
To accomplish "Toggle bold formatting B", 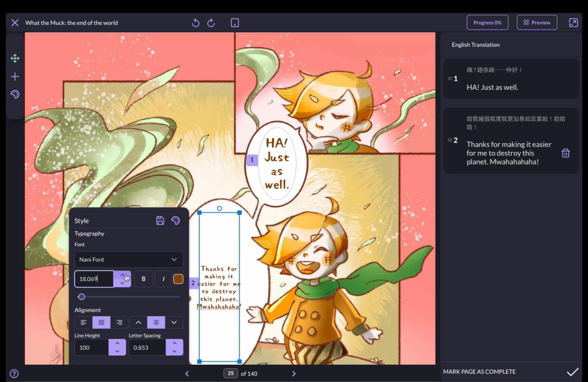I will click(x=143, y=279).
